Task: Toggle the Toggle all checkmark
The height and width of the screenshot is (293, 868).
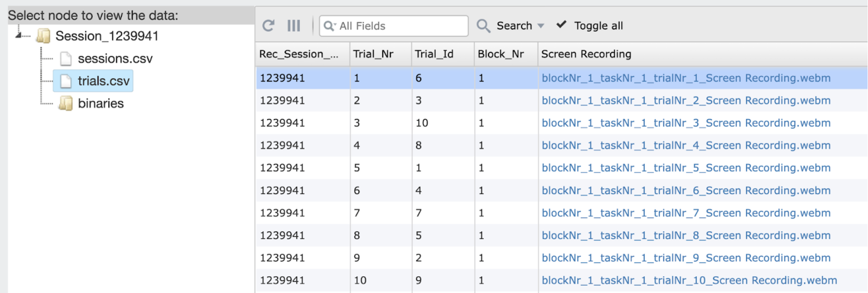Action: point(561,25)
